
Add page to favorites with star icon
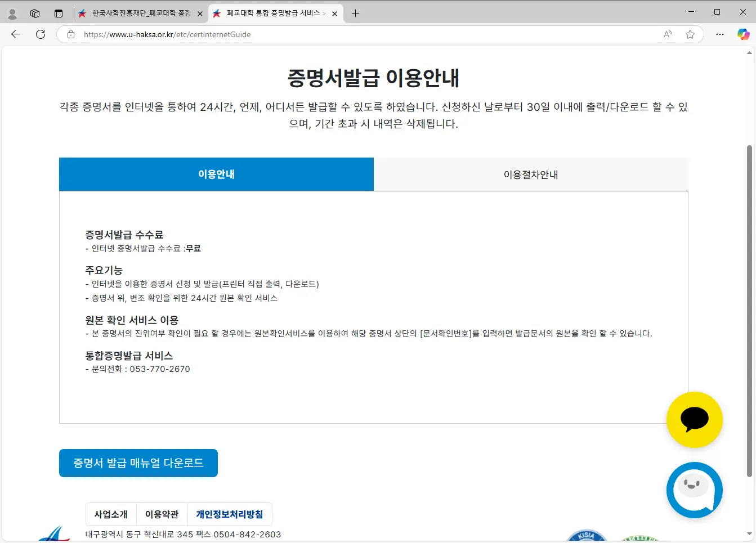coord(690,34)
